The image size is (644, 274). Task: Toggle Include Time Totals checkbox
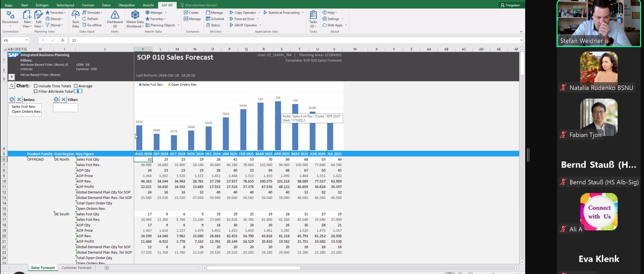(x=36, y=86)
